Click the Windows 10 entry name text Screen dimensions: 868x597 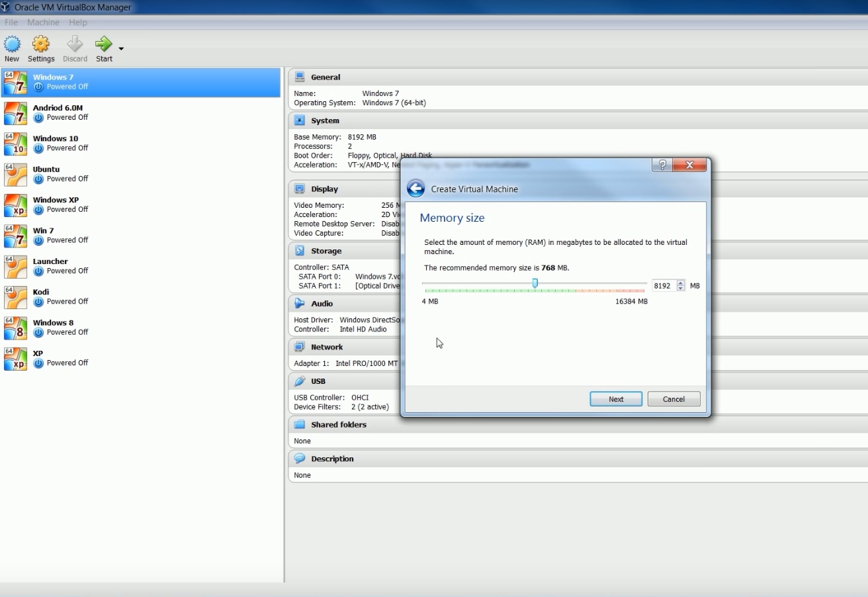click(56, 138)
